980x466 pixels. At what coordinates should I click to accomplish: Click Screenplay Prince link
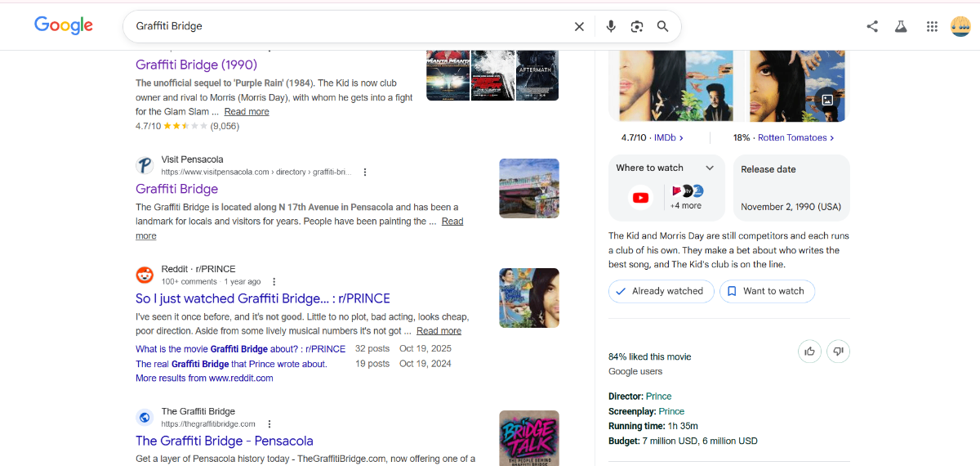point(671,411)
